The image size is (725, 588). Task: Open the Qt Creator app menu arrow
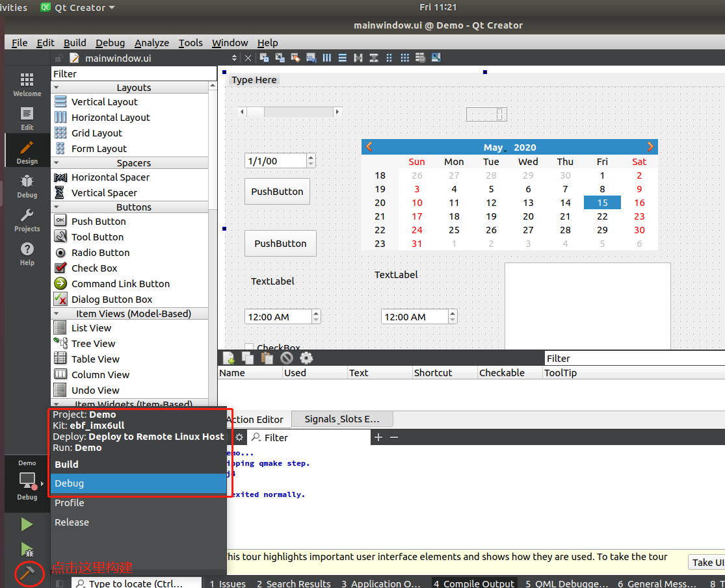click(111, 8)
